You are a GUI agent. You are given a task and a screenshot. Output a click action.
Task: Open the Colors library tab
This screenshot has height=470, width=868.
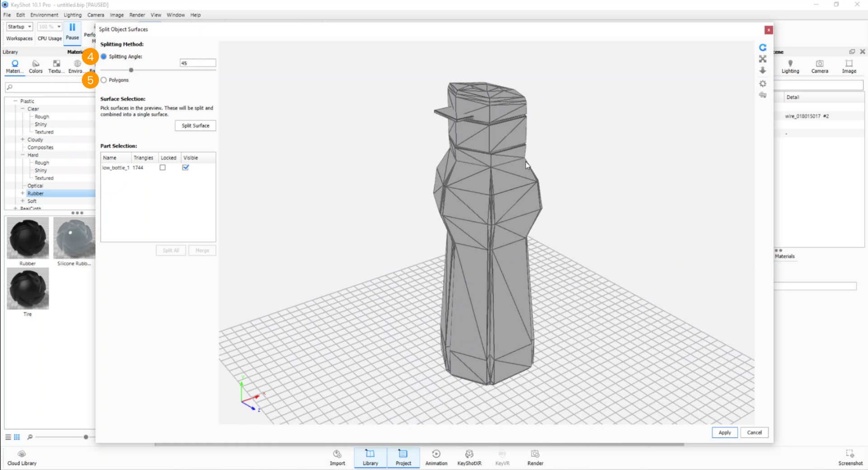click(35, 66)
